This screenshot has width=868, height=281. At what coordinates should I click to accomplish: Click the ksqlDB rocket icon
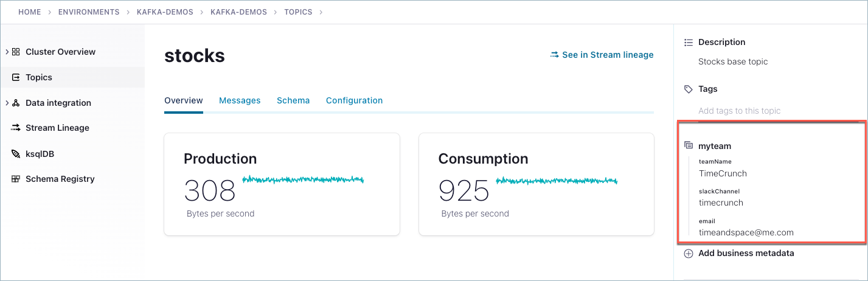[16, 154]
